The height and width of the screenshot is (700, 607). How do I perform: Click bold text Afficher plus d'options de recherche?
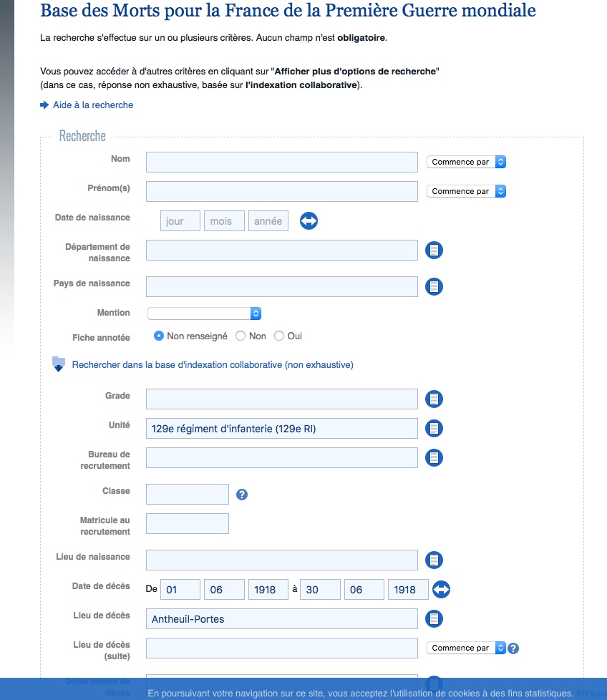355,72
